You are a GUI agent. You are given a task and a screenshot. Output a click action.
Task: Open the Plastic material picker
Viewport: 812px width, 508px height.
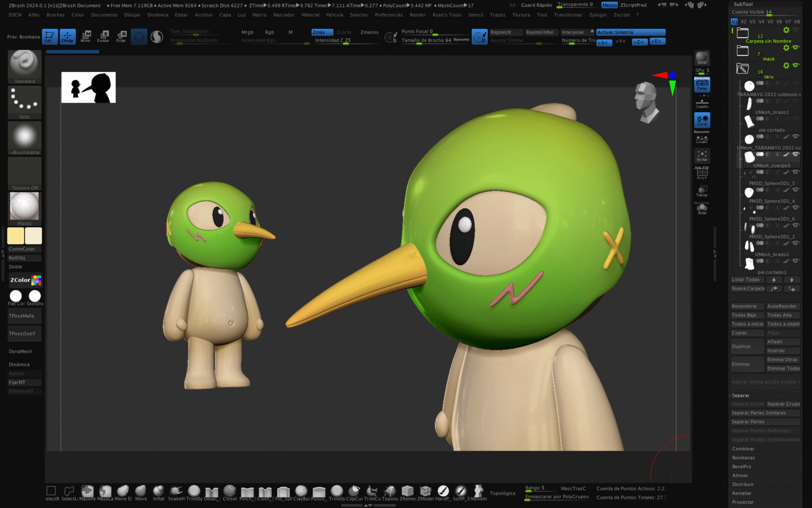click(24, 209)
